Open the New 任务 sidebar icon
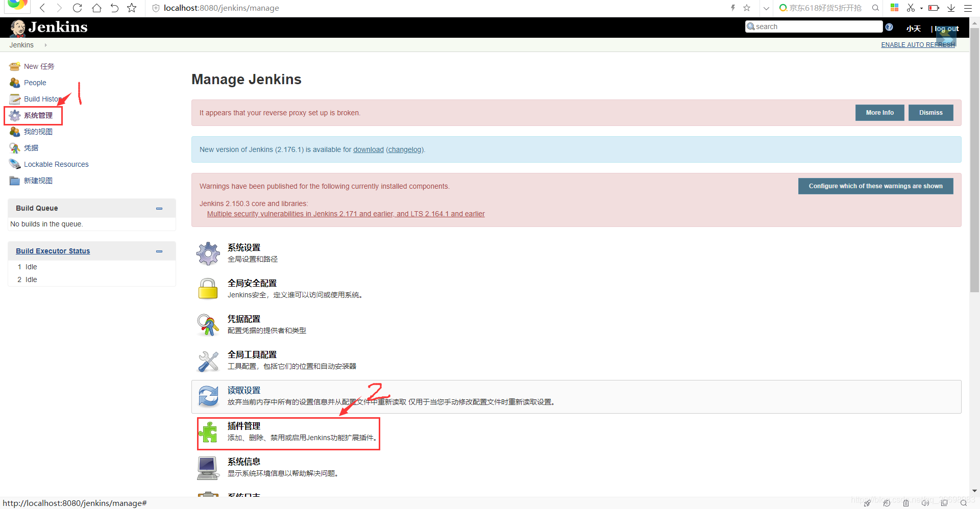 15,66
